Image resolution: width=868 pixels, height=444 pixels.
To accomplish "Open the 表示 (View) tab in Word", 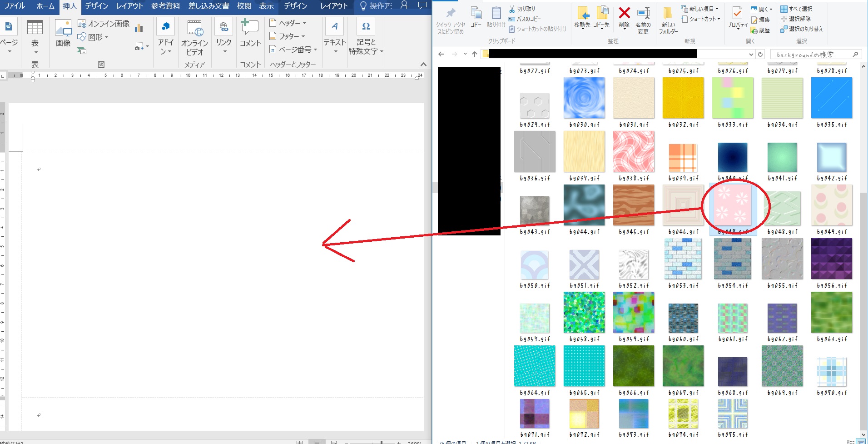I will click(267, 6).
